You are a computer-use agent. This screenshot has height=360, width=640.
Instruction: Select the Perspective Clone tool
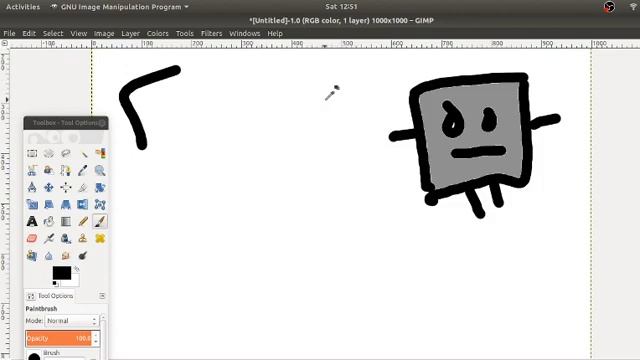[x=32, y=256]
